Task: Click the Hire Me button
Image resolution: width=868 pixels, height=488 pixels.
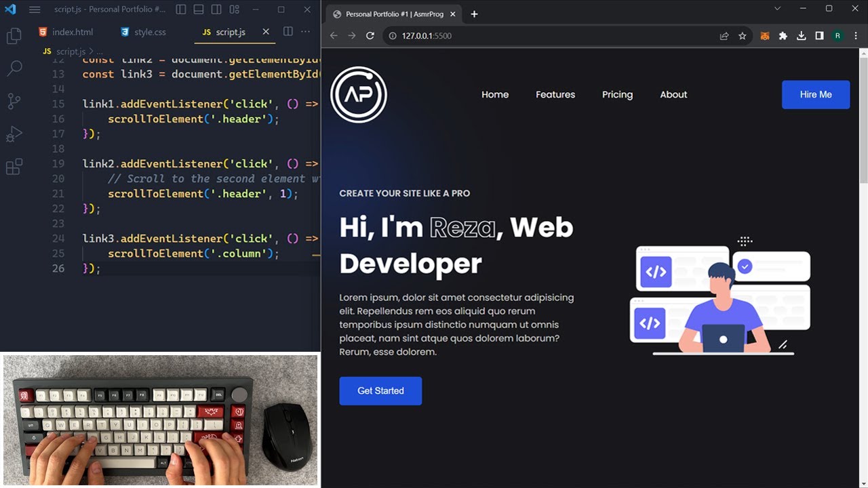Action: click(x=816, y=95)
